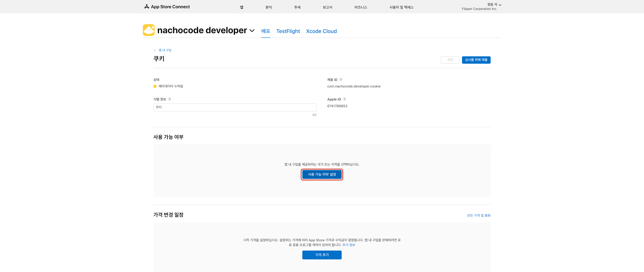
Task: Click the yellow 메타데이터 누락됨 status indicator
Action: [x=155, y=86]
